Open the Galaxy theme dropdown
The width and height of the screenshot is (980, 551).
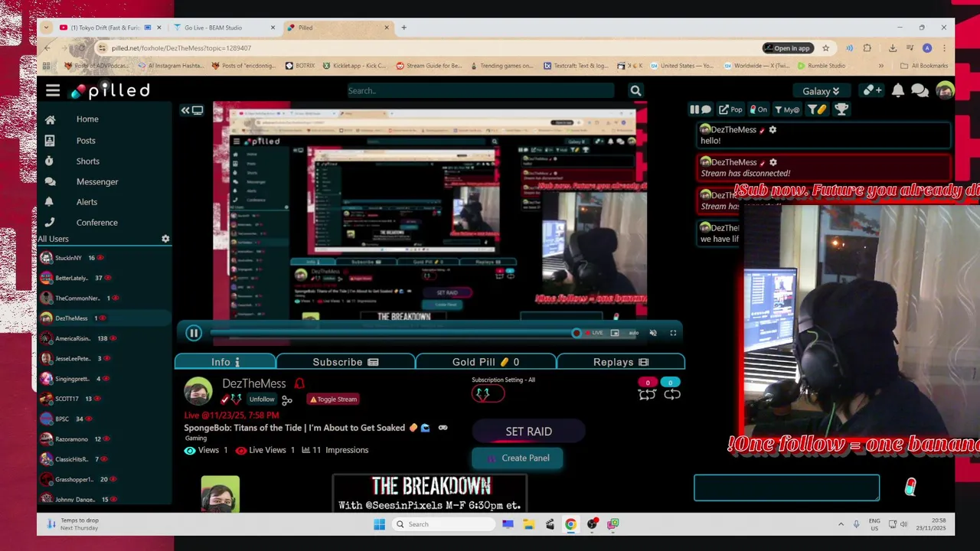point(821,91)
